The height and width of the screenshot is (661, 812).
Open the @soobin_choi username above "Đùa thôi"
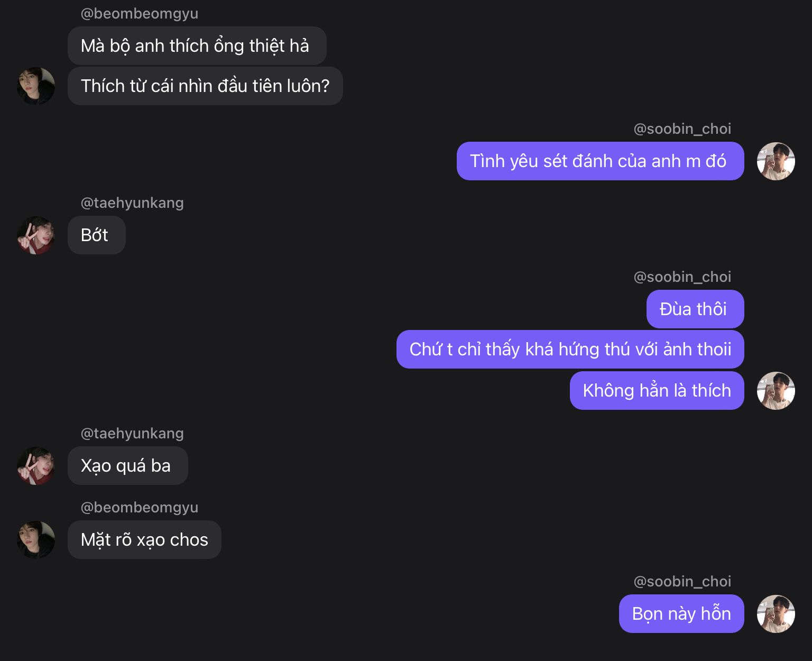click(682, 277)
